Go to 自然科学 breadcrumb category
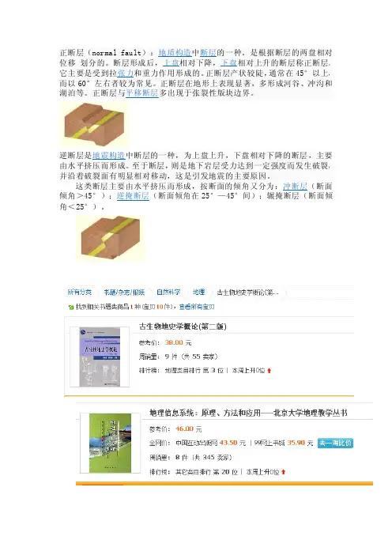 (168, 293)
